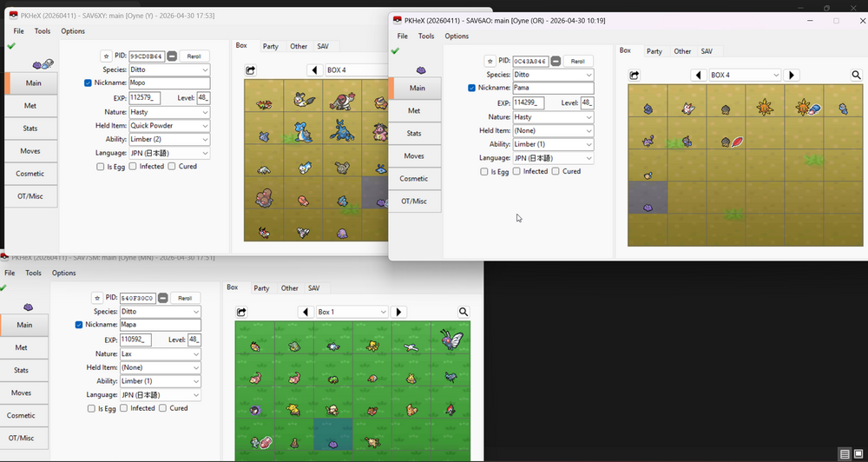Expand Nature dropdown showing Lax

click(x=161, y=354)
